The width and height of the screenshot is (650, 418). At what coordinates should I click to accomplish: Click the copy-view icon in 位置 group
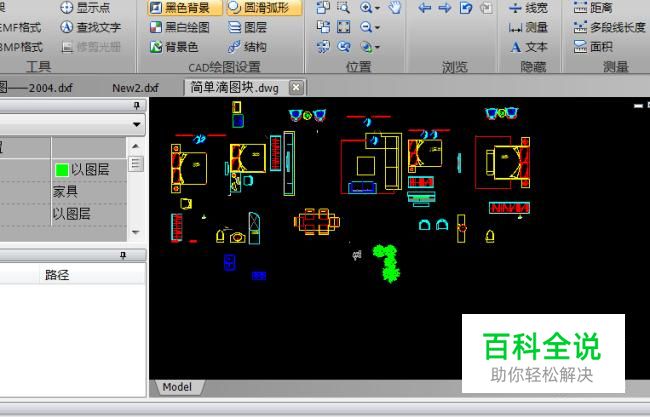pyautogui.click(x=323, y=7)
